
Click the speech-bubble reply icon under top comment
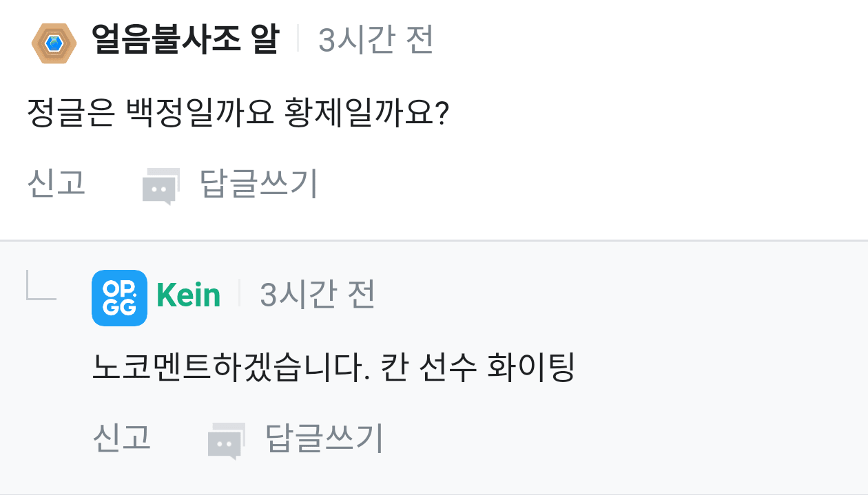[x=161, y=186]
